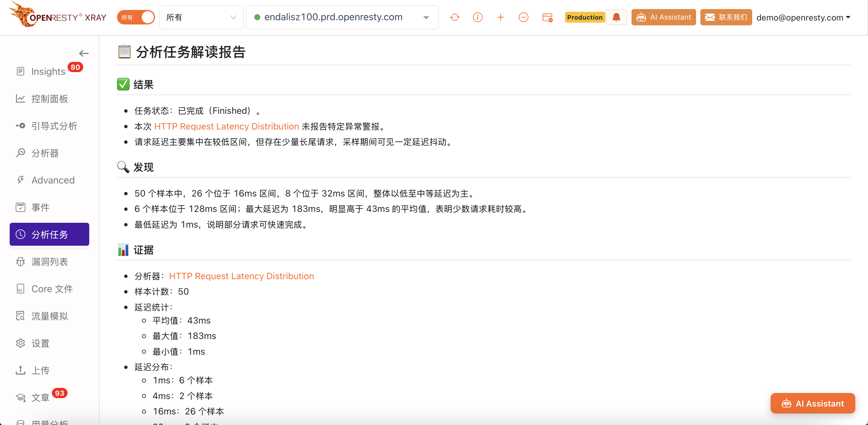Open 漏洞列表 in the sidebar
Screen dimensions: 868x425
click(x=49, y=262)
